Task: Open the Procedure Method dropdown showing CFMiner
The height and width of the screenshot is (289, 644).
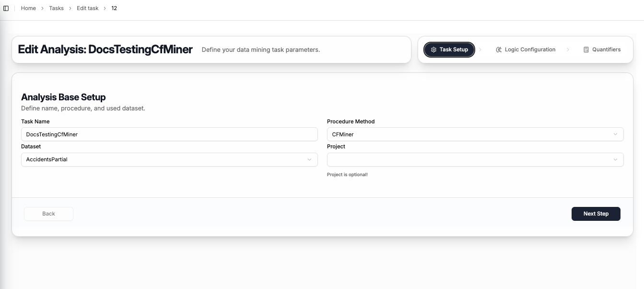Action: (x=475, y=134)
